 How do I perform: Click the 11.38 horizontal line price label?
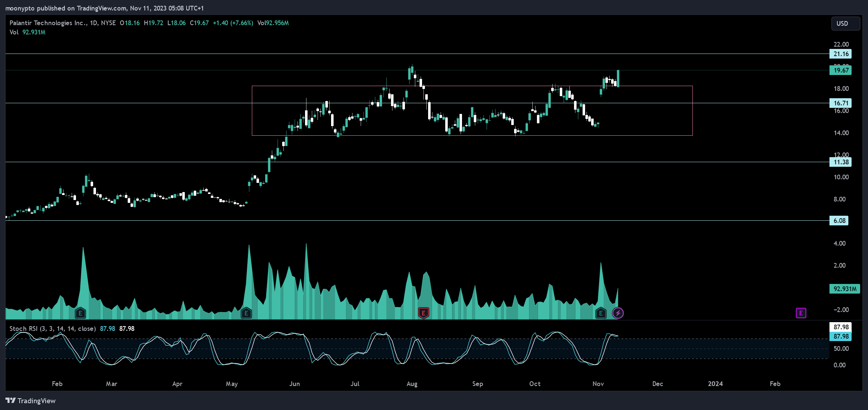tap(841, 162)
